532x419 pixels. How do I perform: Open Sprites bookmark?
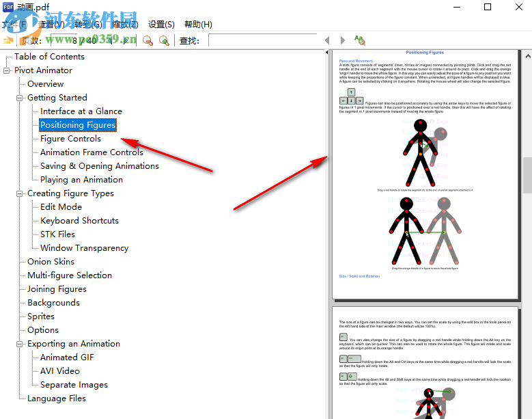click(41, 316)
